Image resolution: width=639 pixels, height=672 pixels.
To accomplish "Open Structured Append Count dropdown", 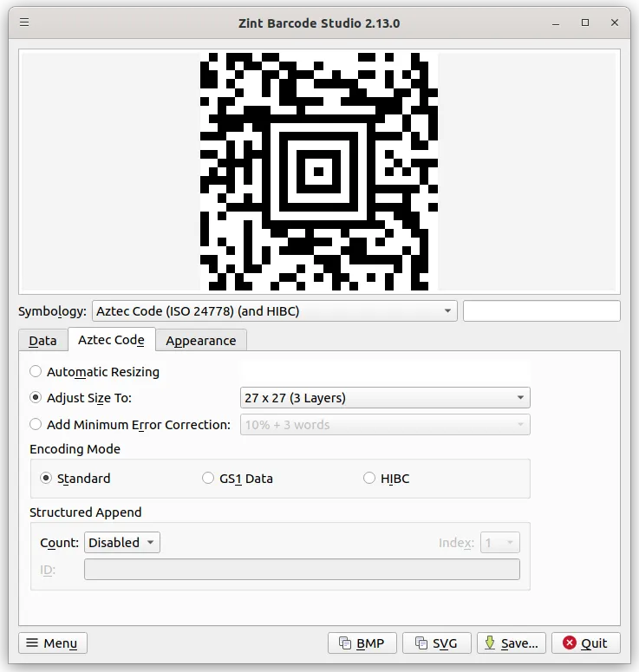I will (x=122, y=543).
